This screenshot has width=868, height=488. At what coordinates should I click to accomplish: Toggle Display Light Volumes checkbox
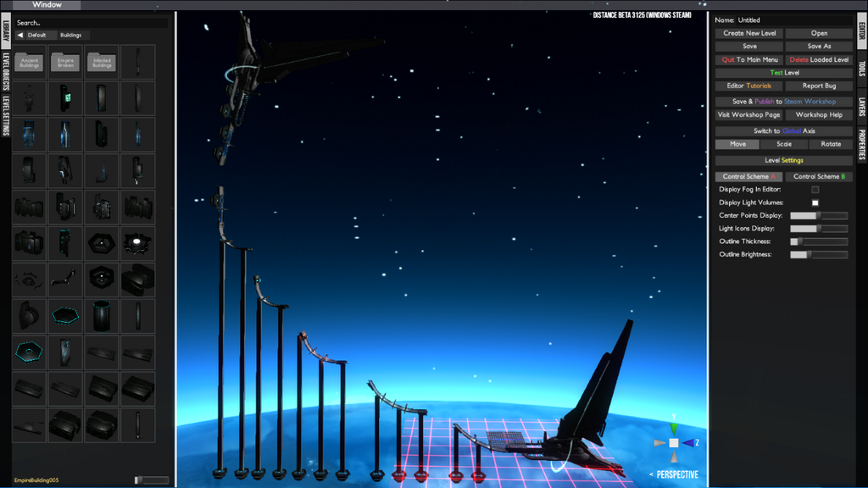(x=815, y=202)
